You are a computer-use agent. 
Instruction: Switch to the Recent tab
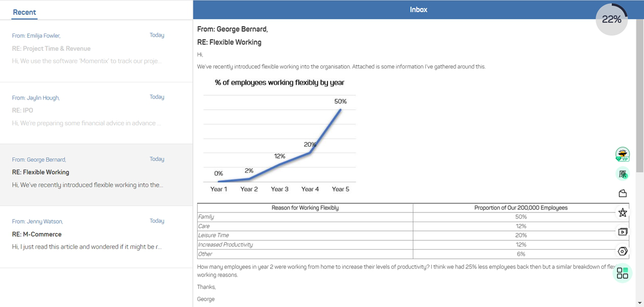coord(24,12)
